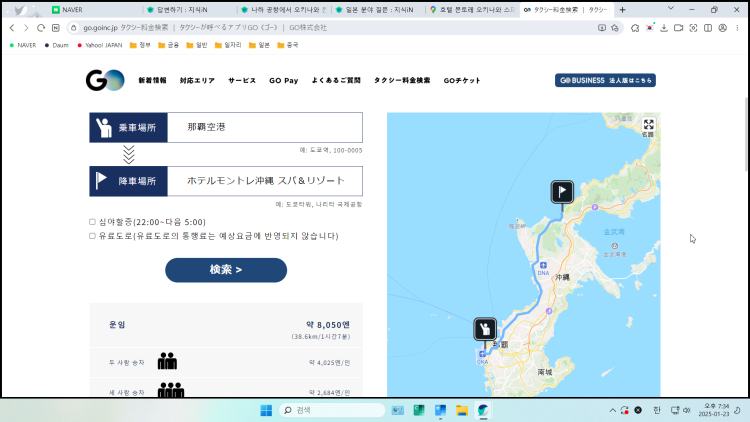Click the GO BUSINESS 法人版はこちら button

605,80
